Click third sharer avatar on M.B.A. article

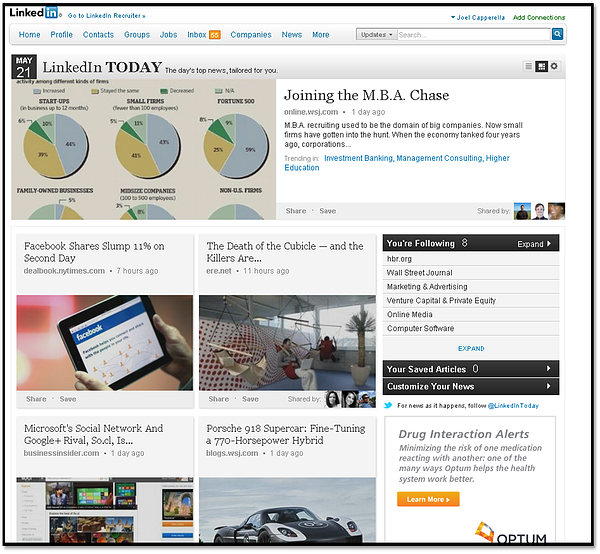[556, 211]
